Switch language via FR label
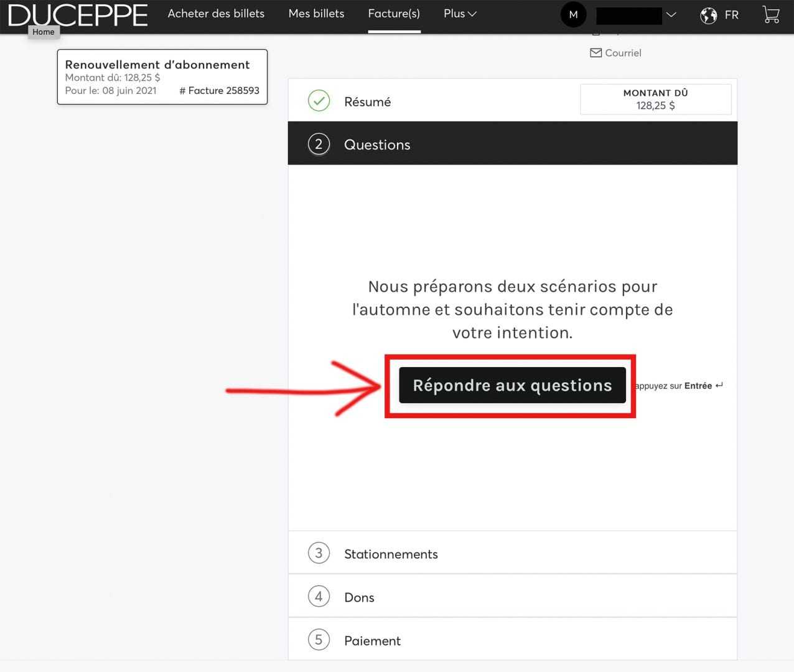Image resolution: width=794 pixels, height=672 pixels. [731, 15]
